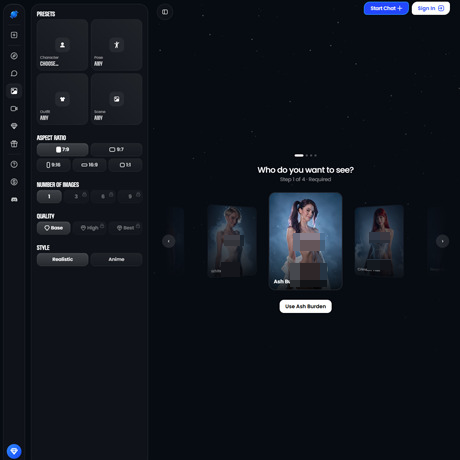Screen dimensions: 460x460
Task: Set number of images to 9
Action: (x=130, y=197)
